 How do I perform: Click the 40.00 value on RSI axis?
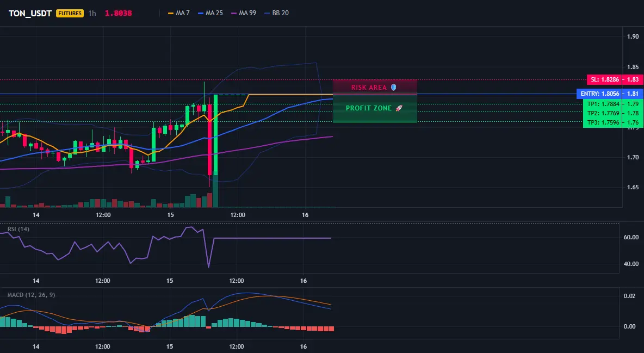pyautogui.click(x=631, y=264)
